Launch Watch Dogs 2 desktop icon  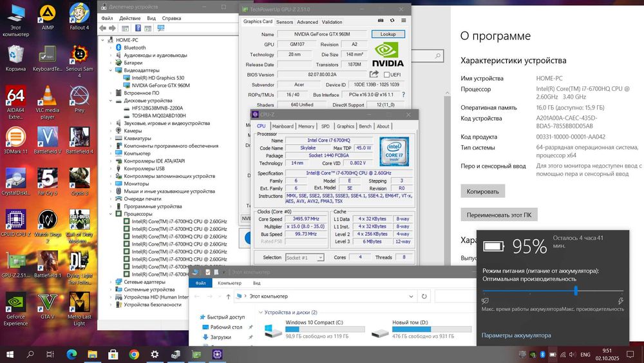coord(48,226)
